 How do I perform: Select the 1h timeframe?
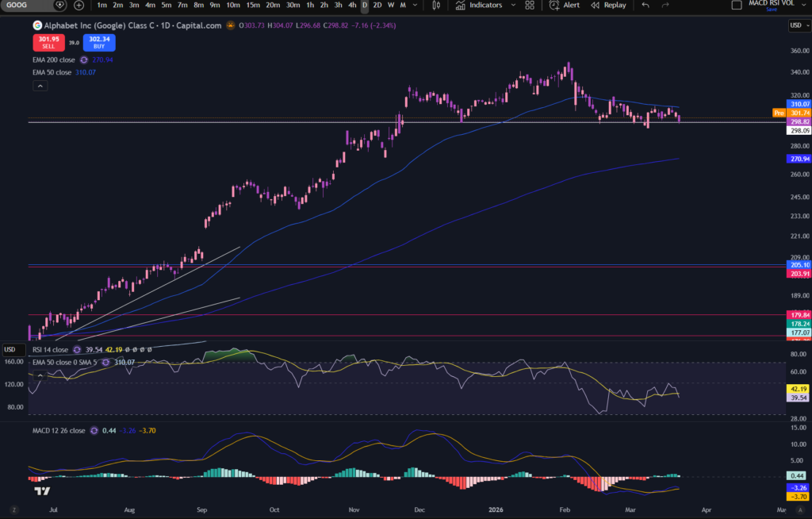[310, 6]
